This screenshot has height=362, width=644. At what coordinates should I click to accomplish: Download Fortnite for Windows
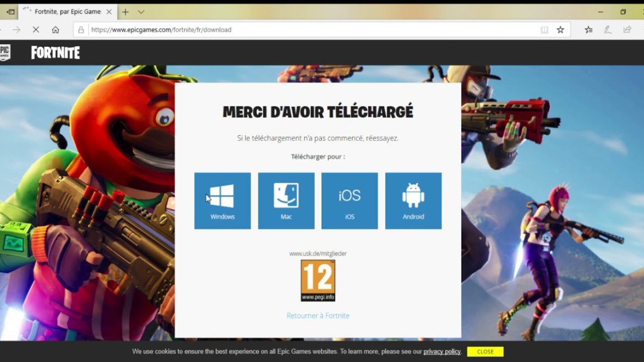222,201
